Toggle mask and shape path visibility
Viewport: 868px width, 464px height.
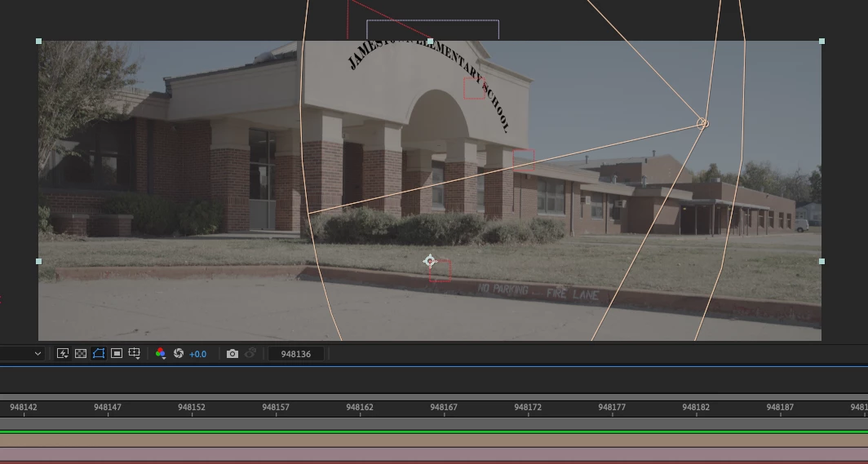coord(99,353)
